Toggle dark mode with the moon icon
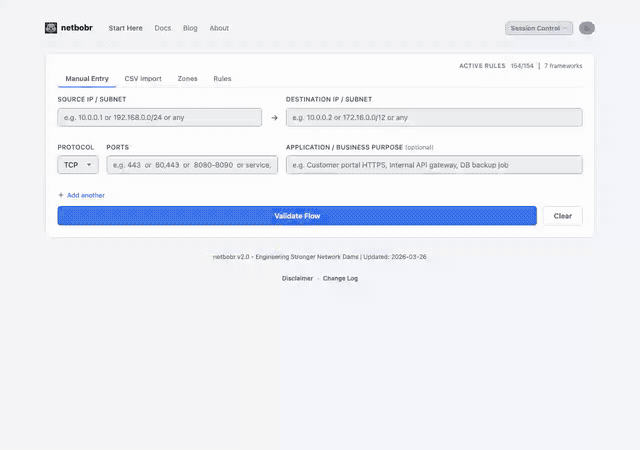The height and width of the screenshot is (450, 640). [587, 28]
